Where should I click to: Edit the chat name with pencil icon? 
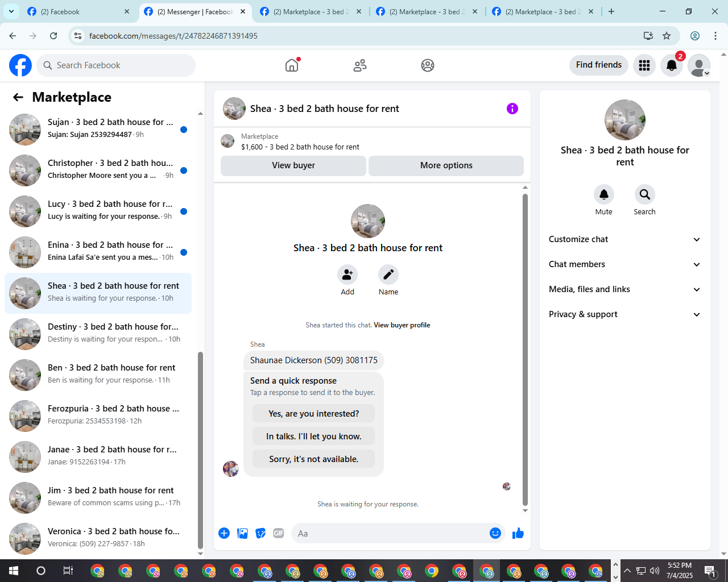click(388, 275)
